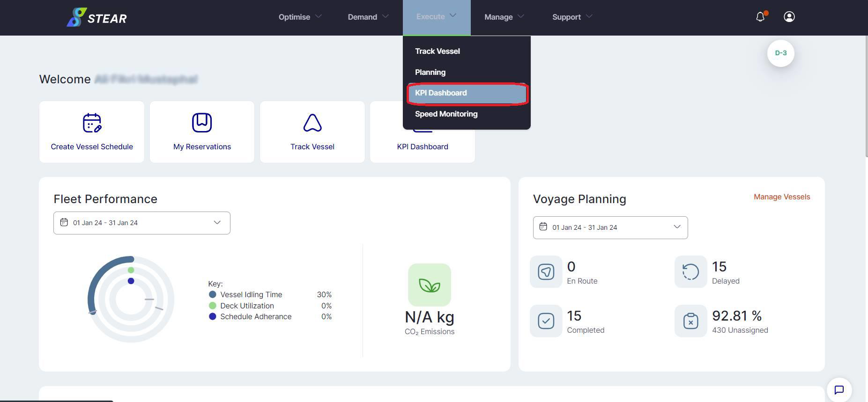Screen dimensions: 868x402
Task: Expand the Support menu
Action: pos(572,17)
